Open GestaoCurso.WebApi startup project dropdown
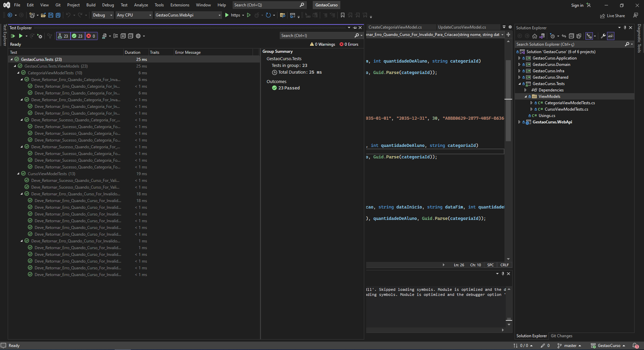The width and height of the screenshot is (644, 350). [188, 15]
